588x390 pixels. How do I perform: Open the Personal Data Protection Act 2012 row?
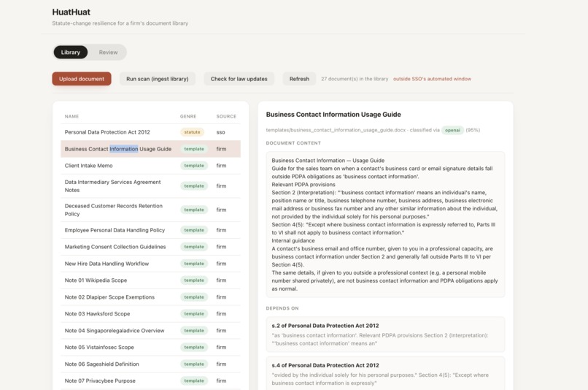click(150, 132)
